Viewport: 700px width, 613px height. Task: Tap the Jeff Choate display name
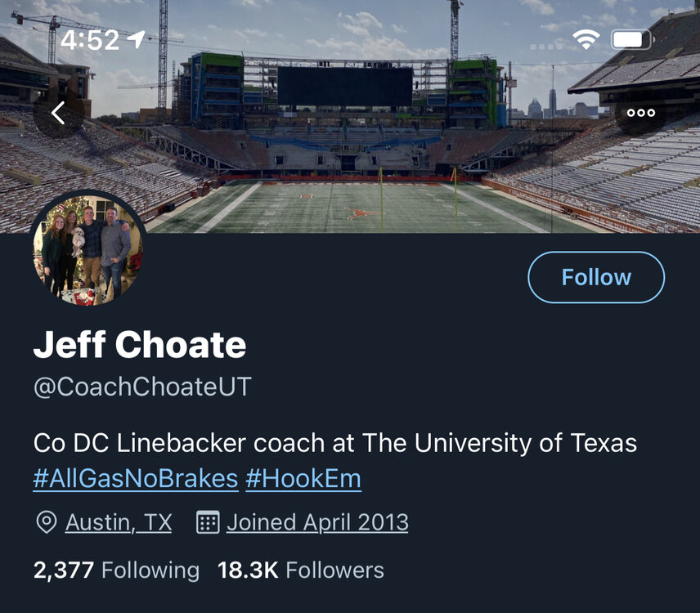[140, 346]
